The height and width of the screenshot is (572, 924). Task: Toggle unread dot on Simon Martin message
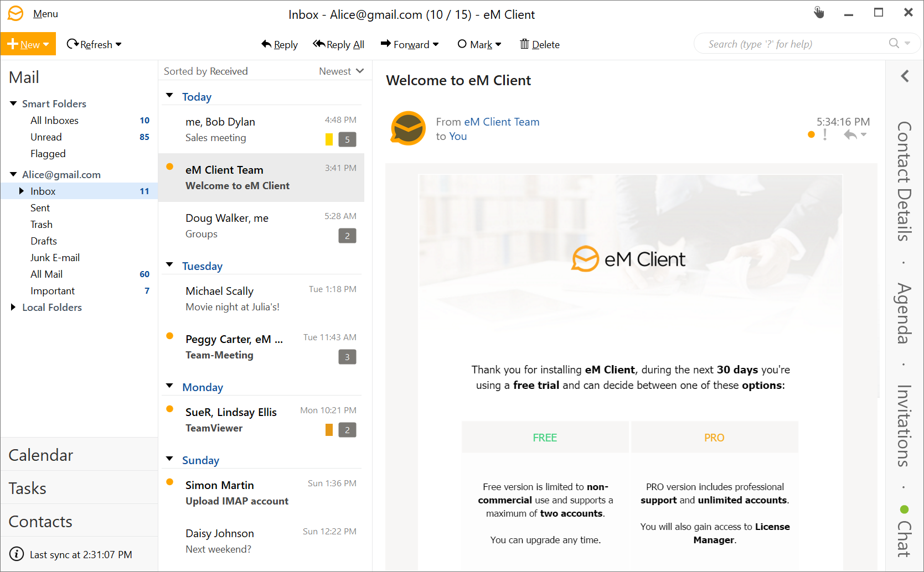click(170, 482)
